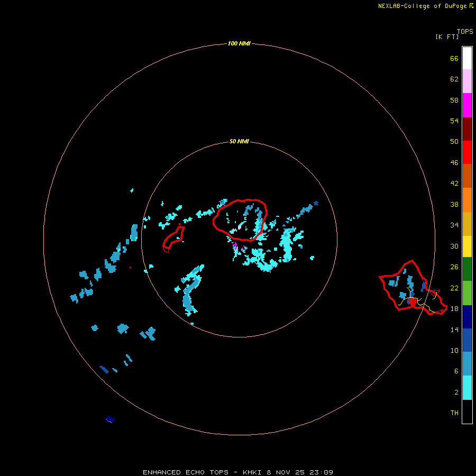Click the red island outline at the right edge
This screenshot has height=476, width=476.
413,288
